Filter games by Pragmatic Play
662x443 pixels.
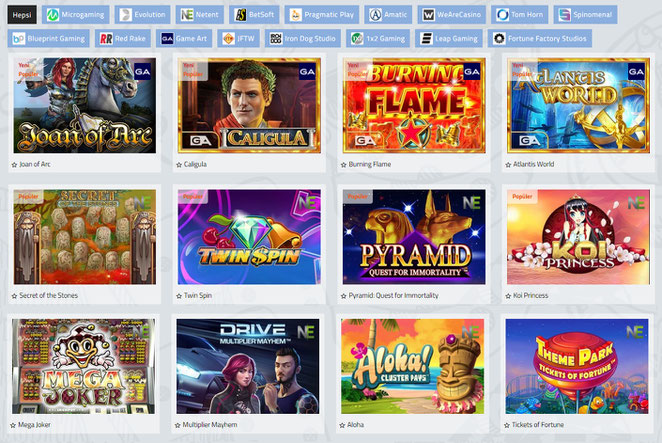[x=322, y=15]
